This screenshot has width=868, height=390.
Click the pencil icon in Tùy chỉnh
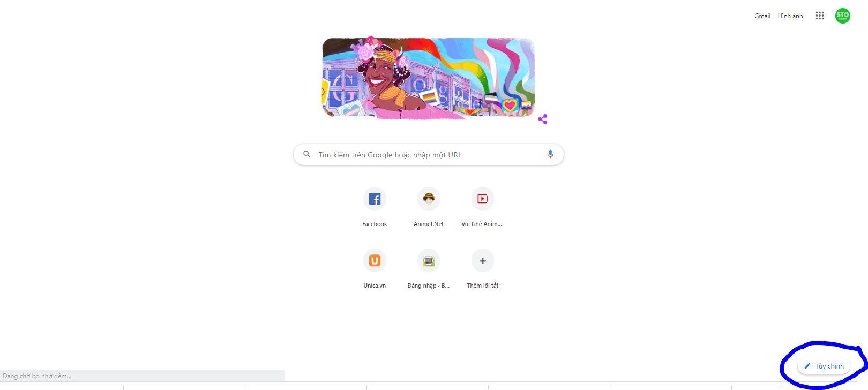[x=807, y=366]
